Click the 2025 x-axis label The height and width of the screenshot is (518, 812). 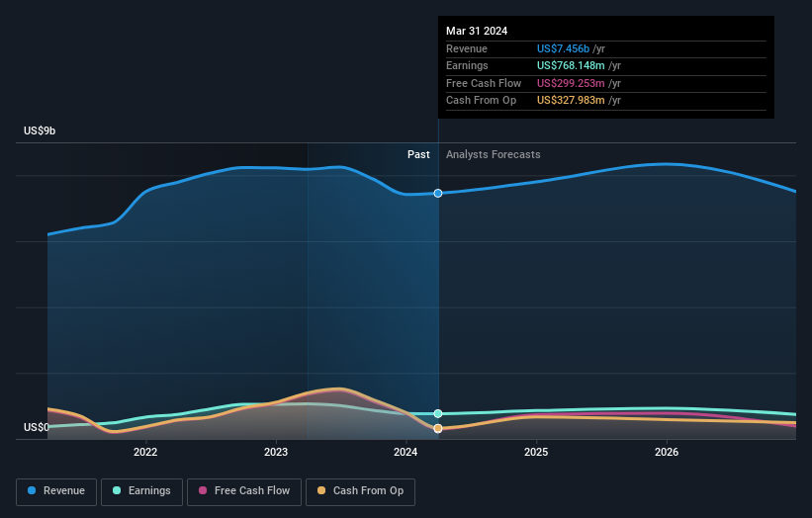click(536, 452)
